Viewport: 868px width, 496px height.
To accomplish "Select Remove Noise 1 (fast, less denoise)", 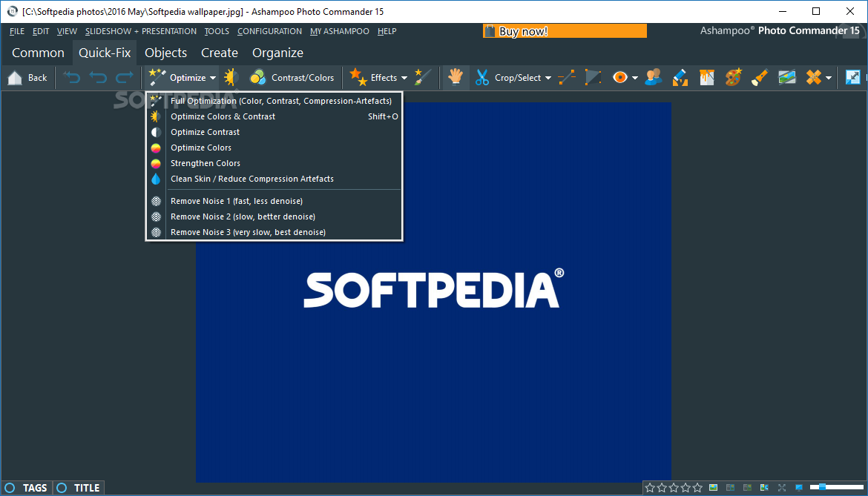I will (274, 201).
